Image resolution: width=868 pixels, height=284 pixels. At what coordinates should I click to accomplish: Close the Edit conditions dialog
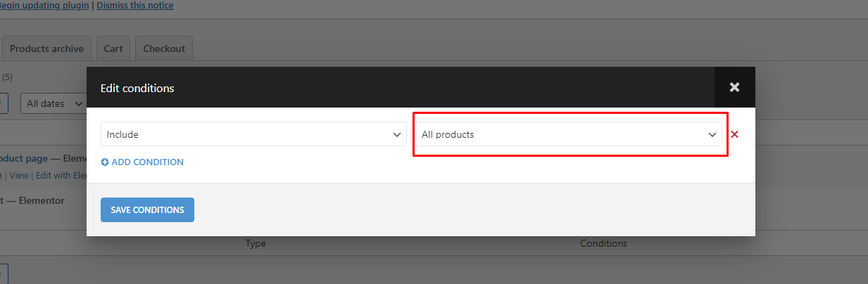point(734,87)
